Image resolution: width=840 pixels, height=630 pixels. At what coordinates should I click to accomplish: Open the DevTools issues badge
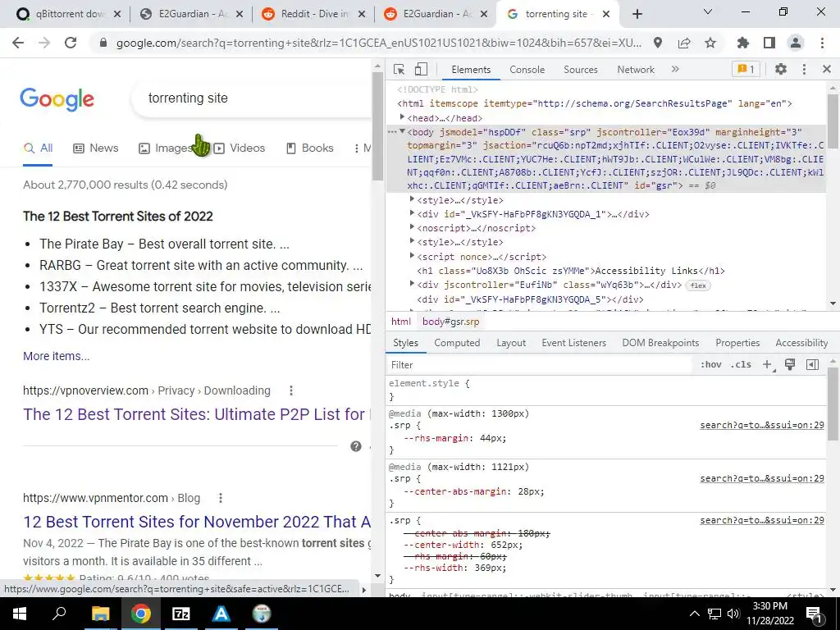(x=746, y=69)
